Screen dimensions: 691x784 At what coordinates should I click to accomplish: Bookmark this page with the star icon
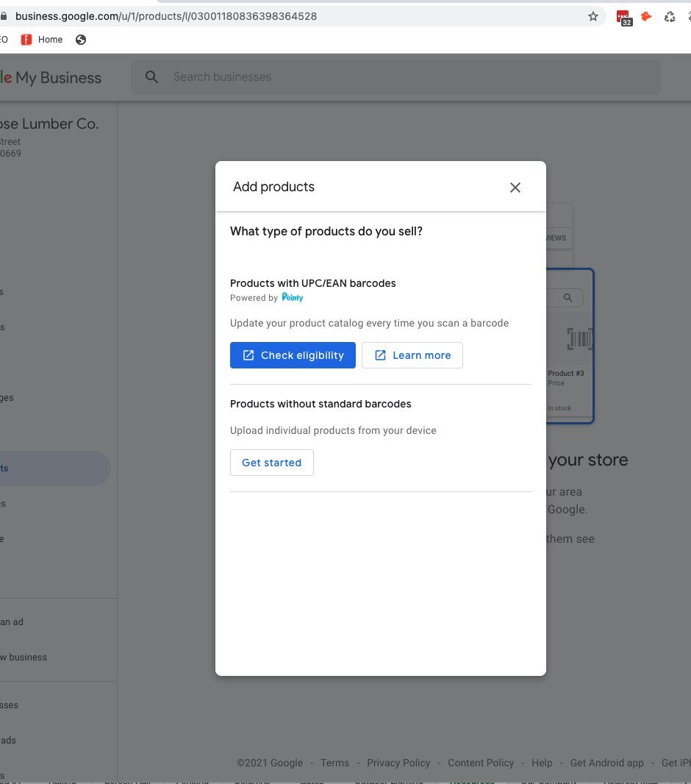(593, 16)
